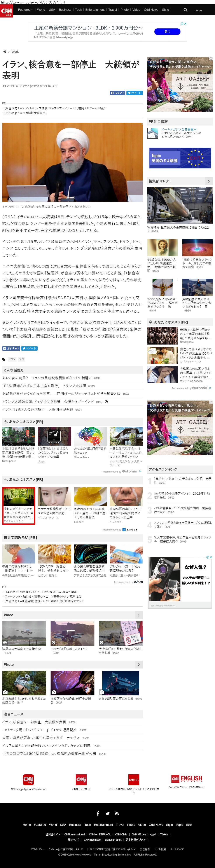
Task: Open ブラックホール story thumbnail
Action: [198, 248]
